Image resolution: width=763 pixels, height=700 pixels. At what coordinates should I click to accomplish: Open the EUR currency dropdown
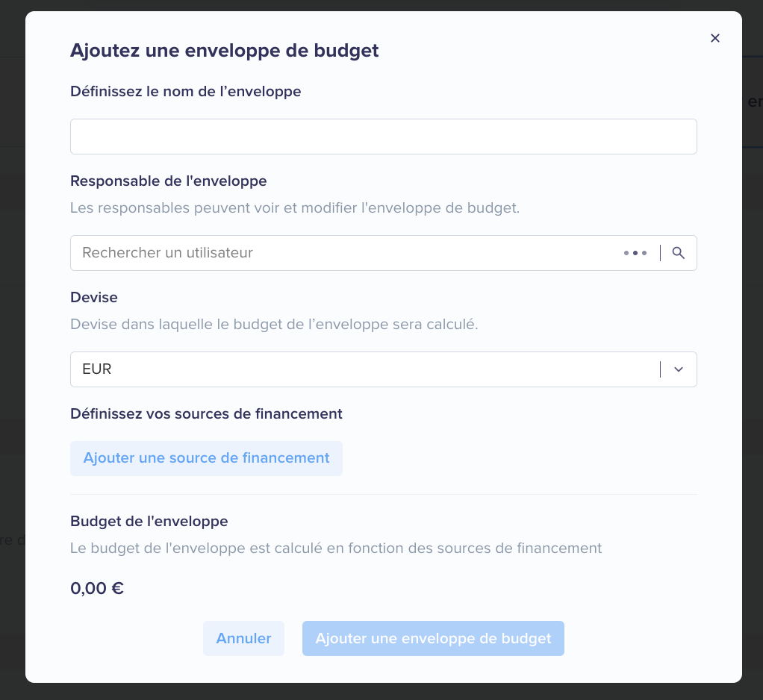384,369
